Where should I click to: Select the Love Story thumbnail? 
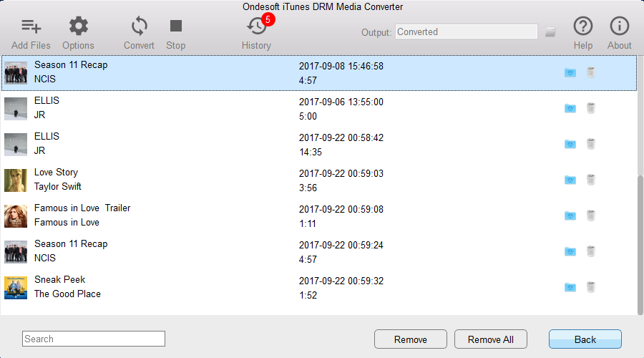16,180
